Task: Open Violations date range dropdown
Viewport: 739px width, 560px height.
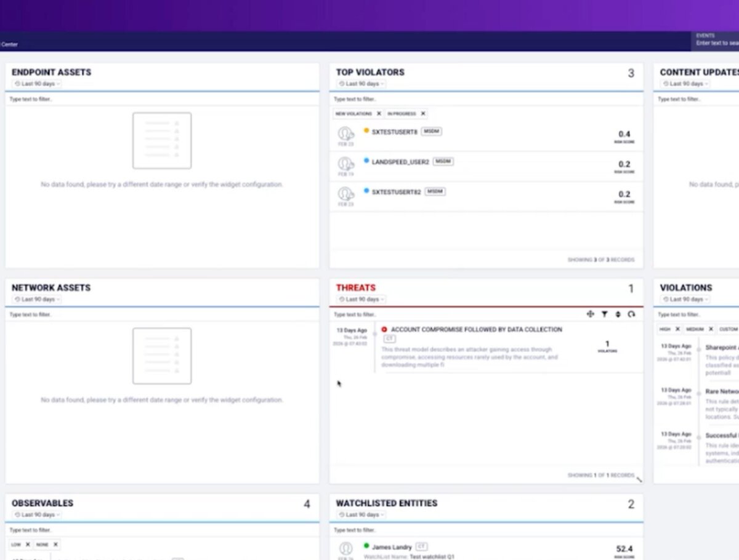Action: (x=685, y=299)
